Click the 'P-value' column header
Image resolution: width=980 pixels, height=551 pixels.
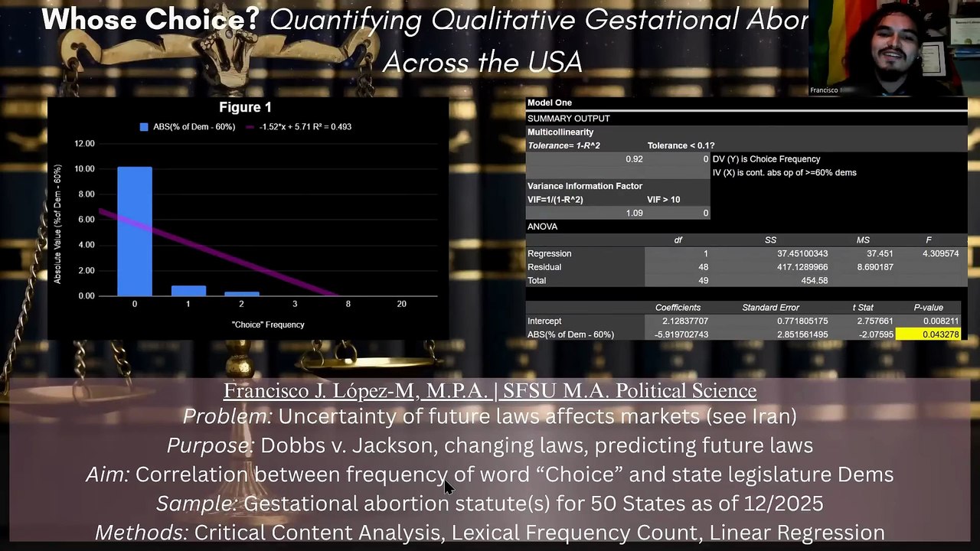tap(928, 308)
